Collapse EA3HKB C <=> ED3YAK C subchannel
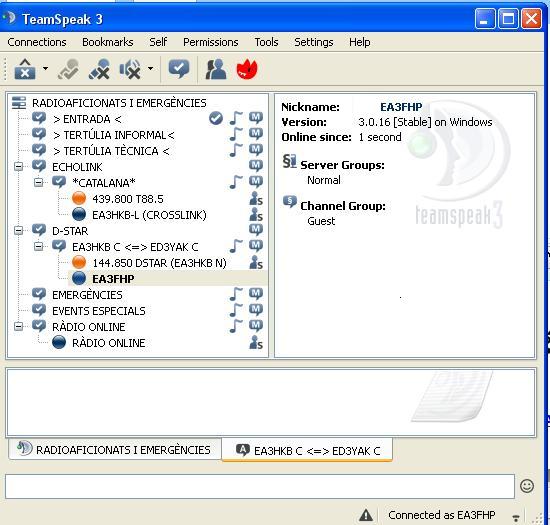550x525 pixels. click(x=39, y=247)
